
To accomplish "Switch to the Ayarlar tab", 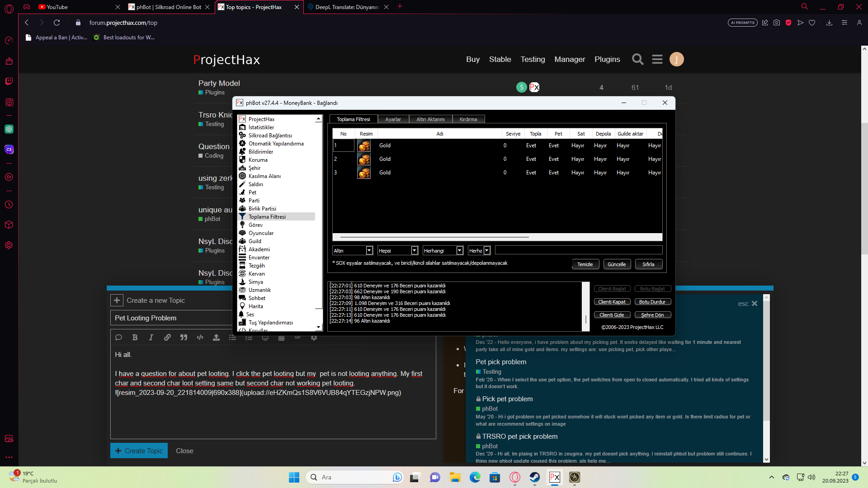I will point(393,119).
